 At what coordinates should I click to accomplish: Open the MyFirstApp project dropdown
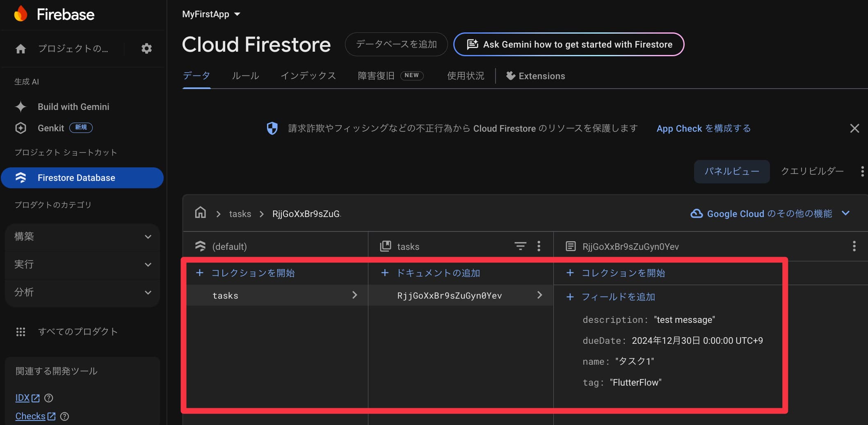click(x=211, y=14)
